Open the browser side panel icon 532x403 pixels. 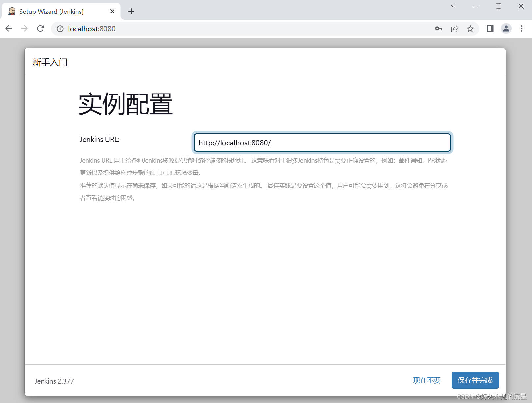click(x=489, y=29)
